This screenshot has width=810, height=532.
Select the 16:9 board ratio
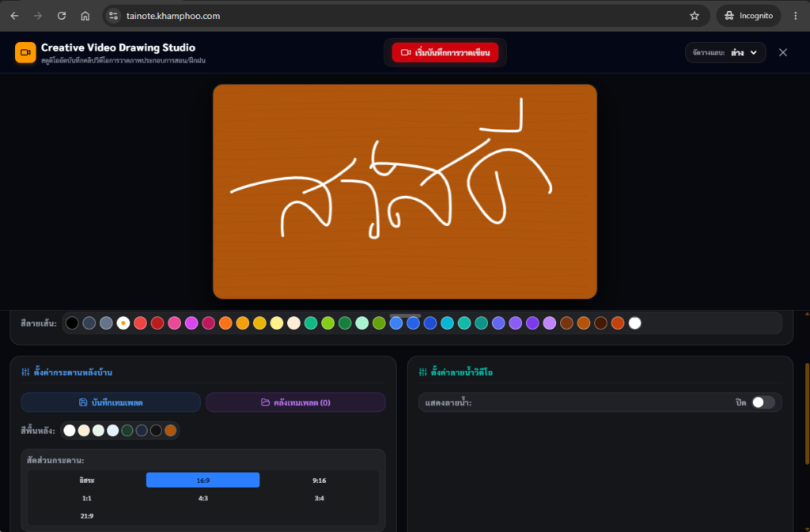point(203,481)
